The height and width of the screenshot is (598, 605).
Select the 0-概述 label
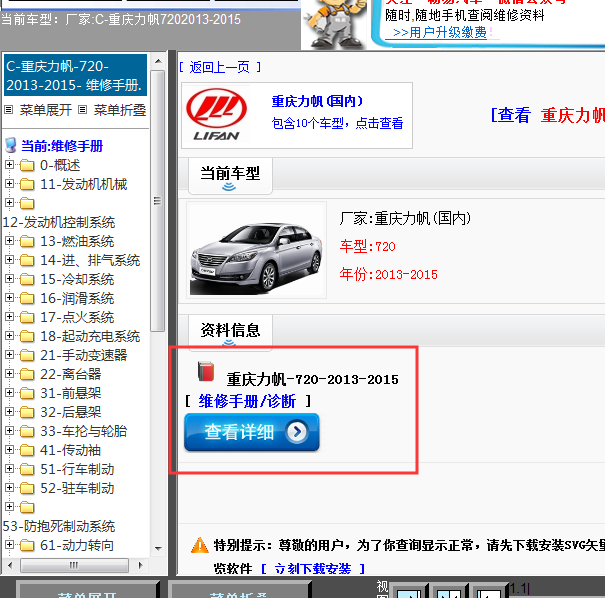pyautogui.click(x=60, y=165)
